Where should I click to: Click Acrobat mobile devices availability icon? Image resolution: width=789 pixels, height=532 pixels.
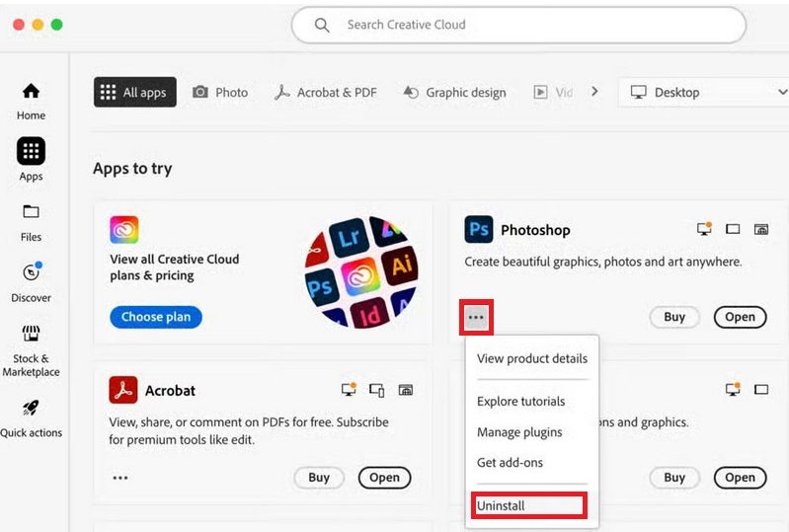tap(377, 390)
